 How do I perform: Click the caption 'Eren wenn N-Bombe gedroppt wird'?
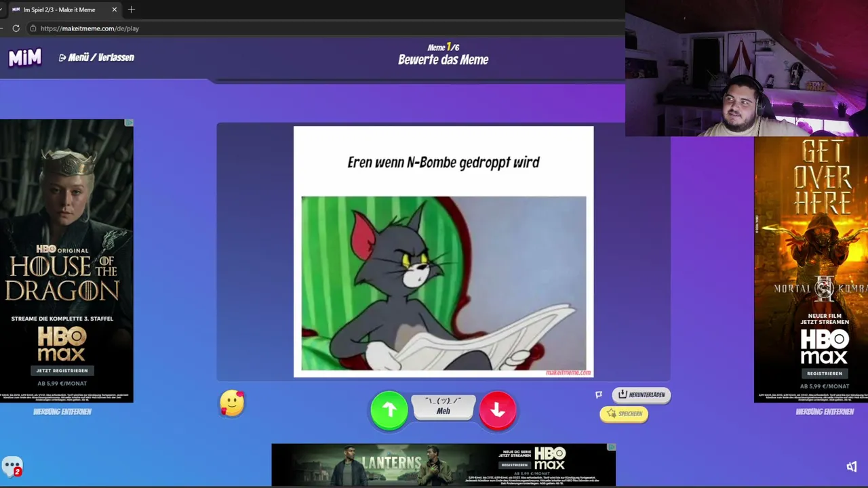pos(443,163)
